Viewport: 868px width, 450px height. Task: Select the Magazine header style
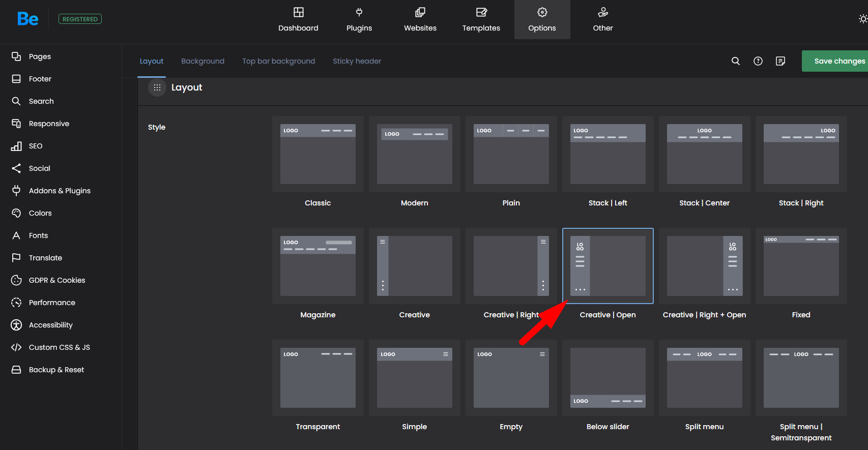coord(318,266)
